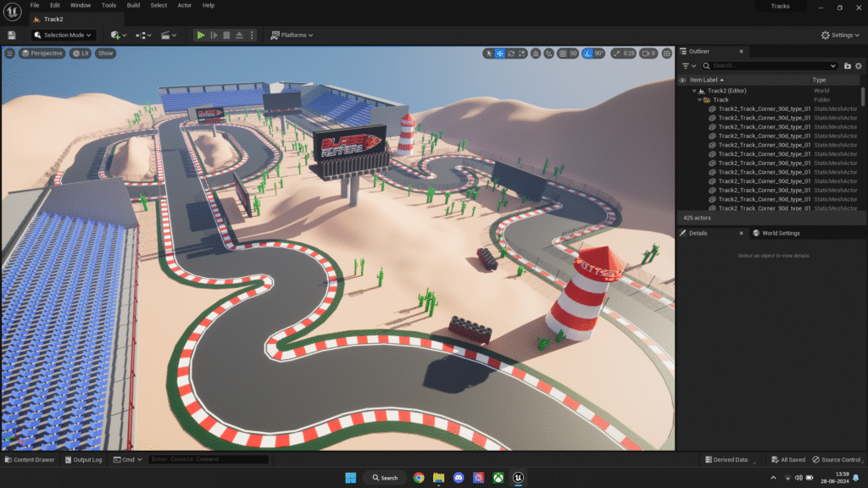Select the Track folder row
The image size is (868, 488).
pyautogui.click(x=770, y=100)
